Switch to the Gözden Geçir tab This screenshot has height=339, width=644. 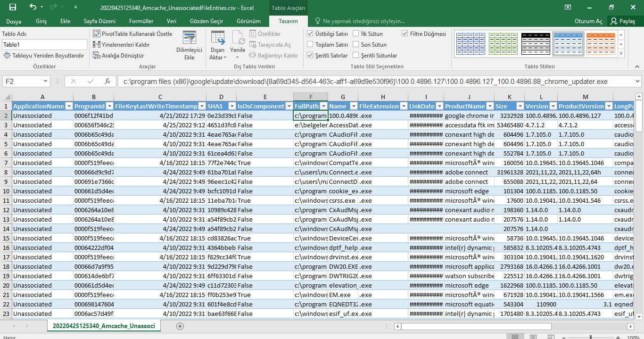tap(206, 21)
